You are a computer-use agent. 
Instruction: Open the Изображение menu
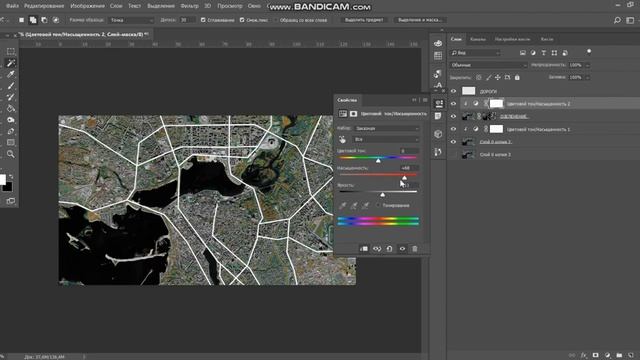pyautogui.click(x=87, y=6)
